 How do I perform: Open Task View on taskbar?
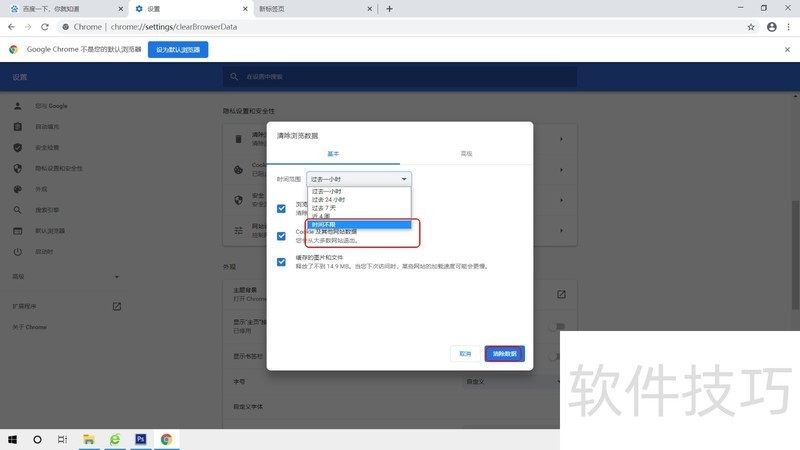point(62,439)
